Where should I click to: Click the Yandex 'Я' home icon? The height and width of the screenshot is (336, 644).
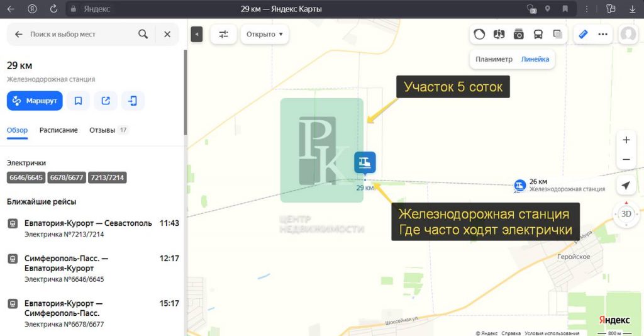click(32, 9)
